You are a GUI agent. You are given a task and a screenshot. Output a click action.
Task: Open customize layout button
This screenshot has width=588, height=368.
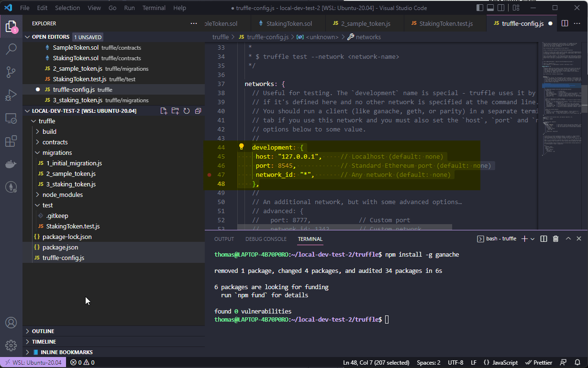[516, 8]
